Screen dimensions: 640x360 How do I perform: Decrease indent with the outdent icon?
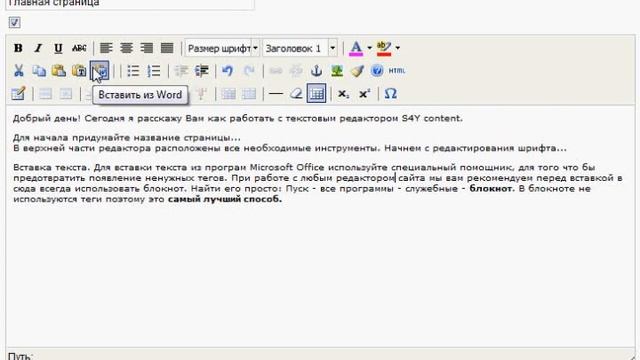(x=181, y=71)
